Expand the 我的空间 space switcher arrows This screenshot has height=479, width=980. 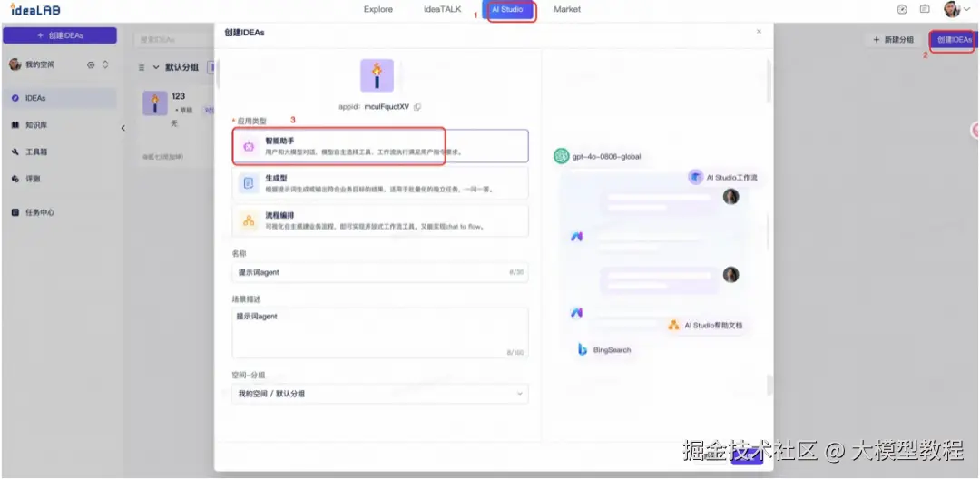[105, 65]
